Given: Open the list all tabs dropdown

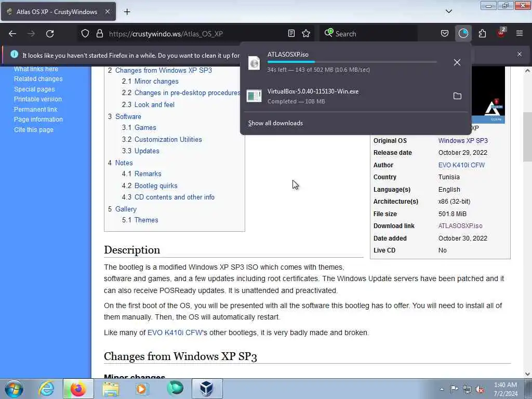Looking at the screenshot, I should point(448,11).
